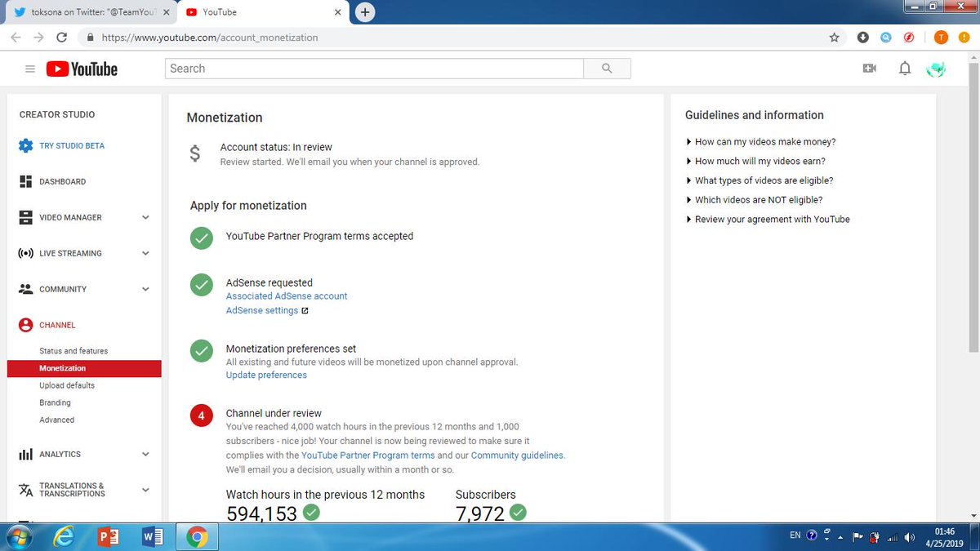Expand the Community section
Screen dimensions: 980x551
(x=145, y=289)
